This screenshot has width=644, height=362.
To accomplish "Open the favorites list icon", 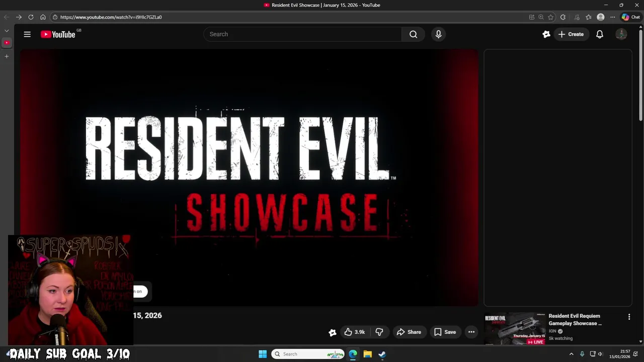I will (589, 17).
